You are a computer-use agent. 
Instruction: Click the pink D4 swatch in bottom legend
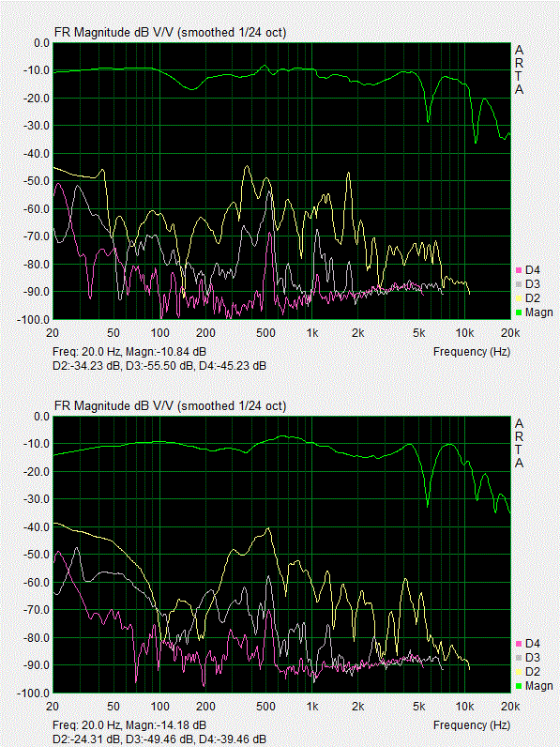pos(519,644)
